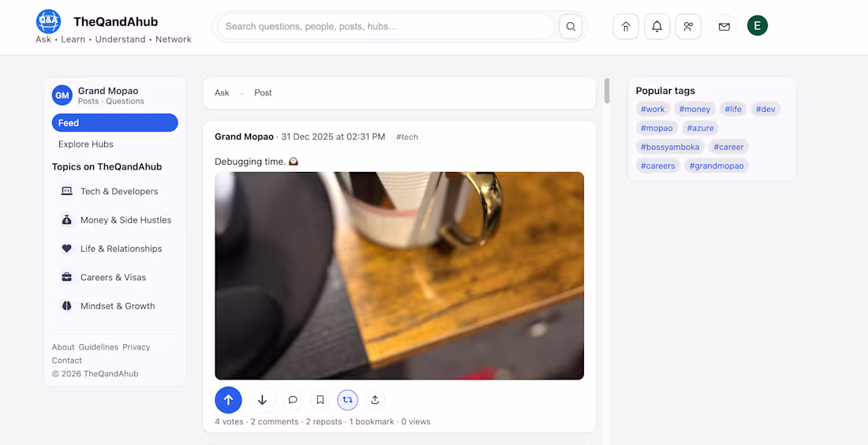Open the E profile avatar menu
Image resolution: width=868 pixels, height=445 pixels.
tap(758, 25)
